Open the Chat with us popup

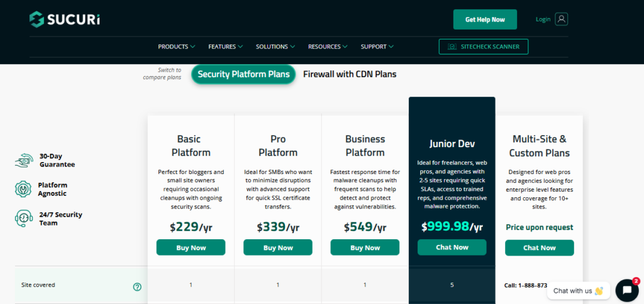click(579, 291)
